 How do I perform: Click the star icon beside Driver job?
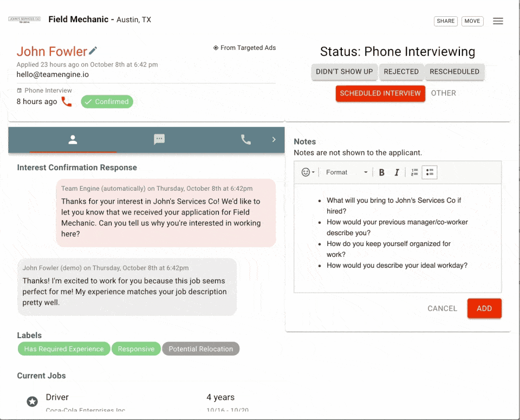coord(32,401)
